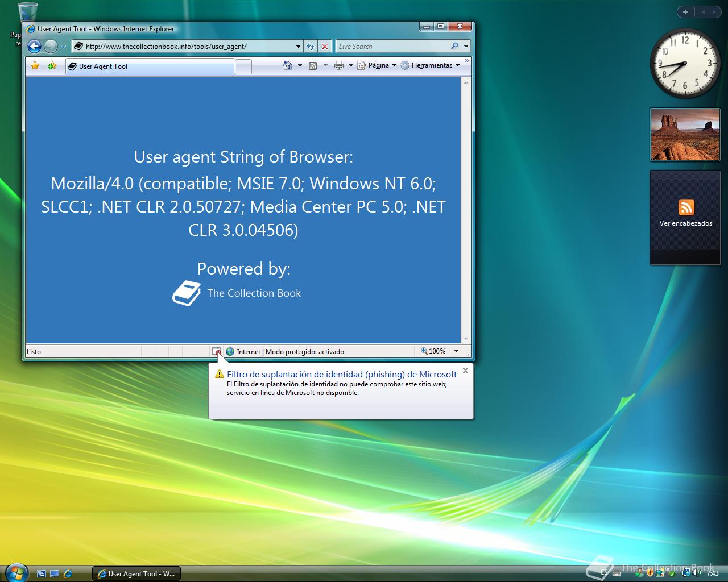Open the Página menu
The height and width of the screenshot is (582, 728).
pyautogui.click(x=377, y=65)
